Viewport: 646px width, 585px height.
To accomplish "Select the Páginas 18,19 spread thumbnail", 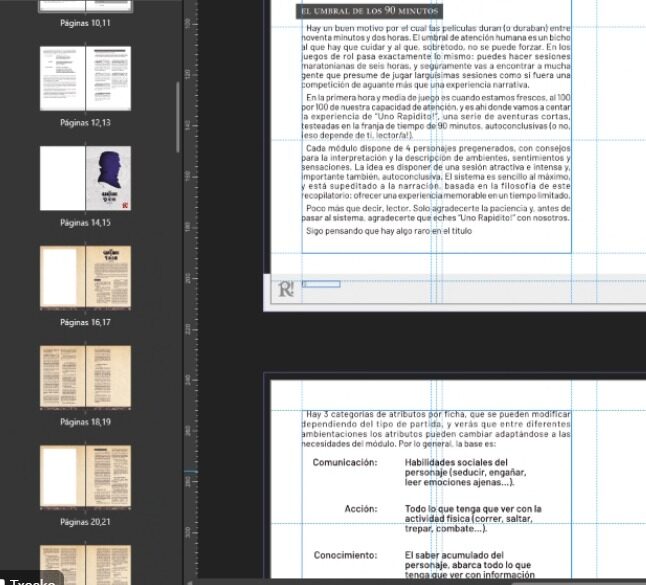I will [85, 377].
